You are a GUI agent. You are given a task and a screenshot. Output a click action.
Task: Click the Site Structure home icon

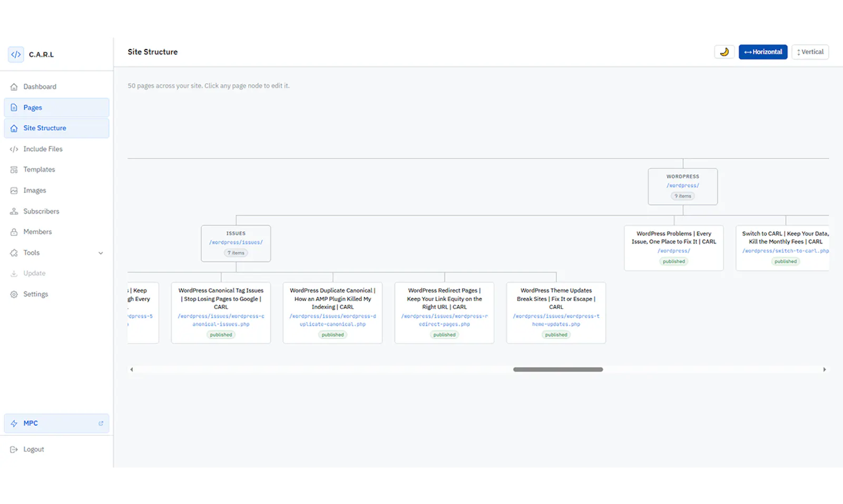click(14, 129)
